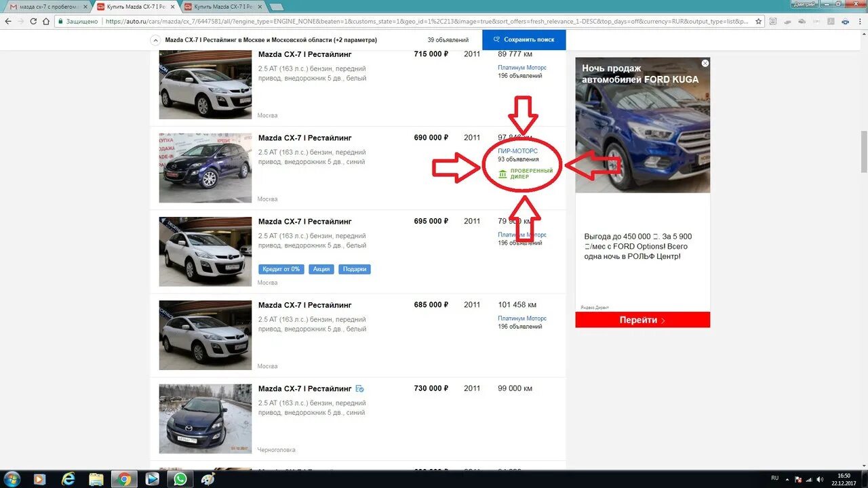Click the green lock 'Защищено' security indicator

click(x=77, y=21)
